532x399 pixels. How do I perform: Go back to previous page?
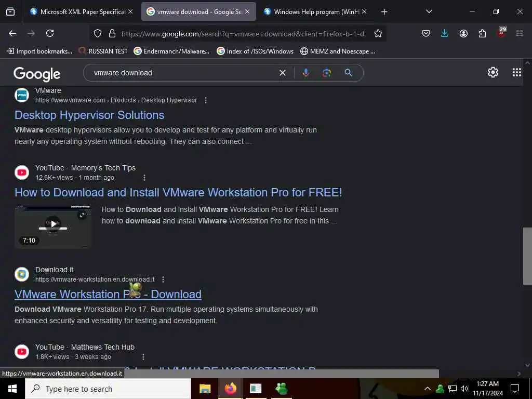coord(12,33)
